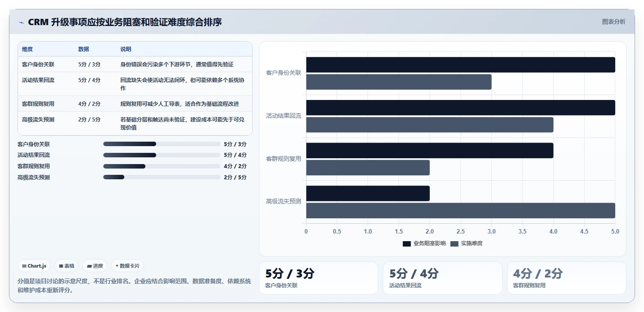Viewport: 644px width, 312px height.
Task: Click the 高级流失预测 progress bar
Action: coord(162,177)
